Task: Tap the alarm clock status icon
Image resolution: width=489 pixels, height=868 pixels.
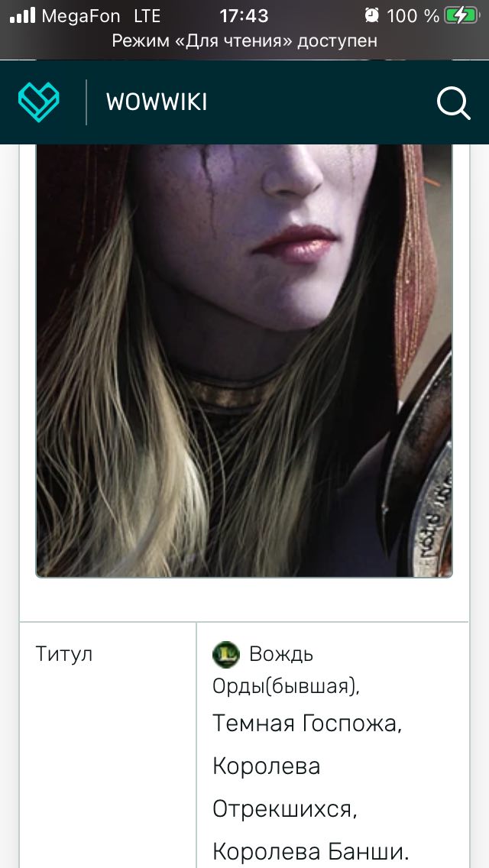Action: tap(371, 15)
